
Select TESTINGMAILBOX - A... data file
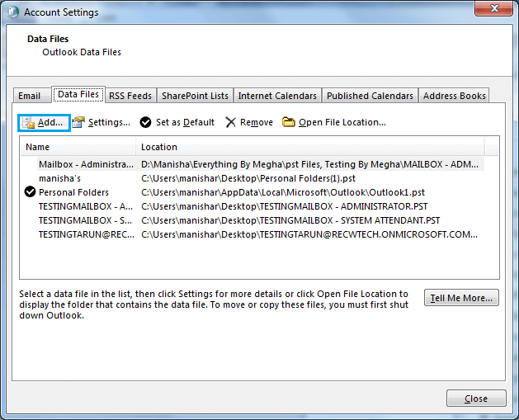click(x=252, y=206)
